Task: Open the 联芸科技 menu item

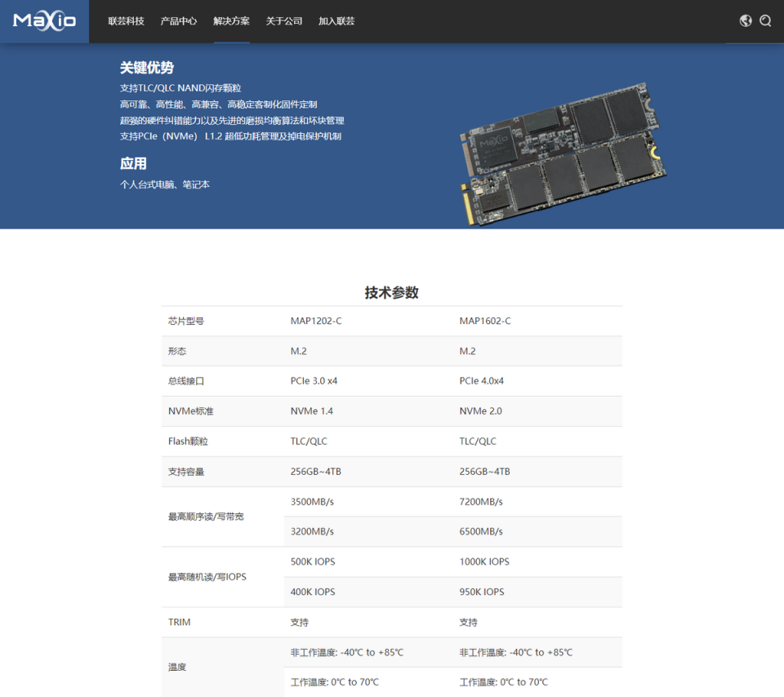Action: pos(125,20)
